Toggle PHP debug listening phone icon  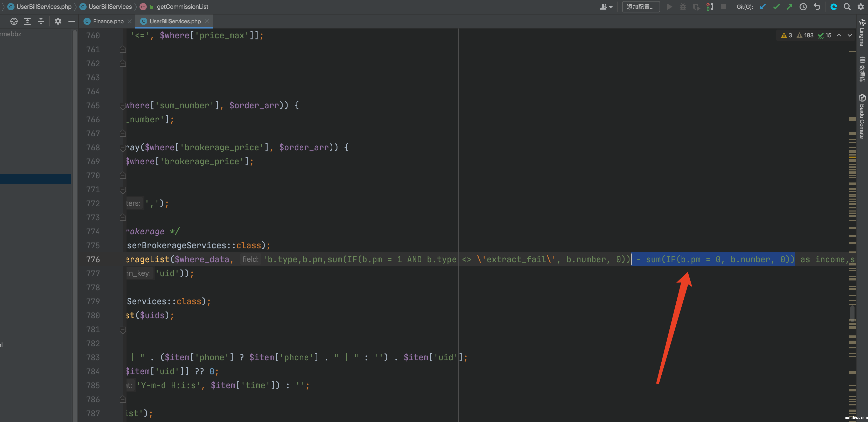709,7
